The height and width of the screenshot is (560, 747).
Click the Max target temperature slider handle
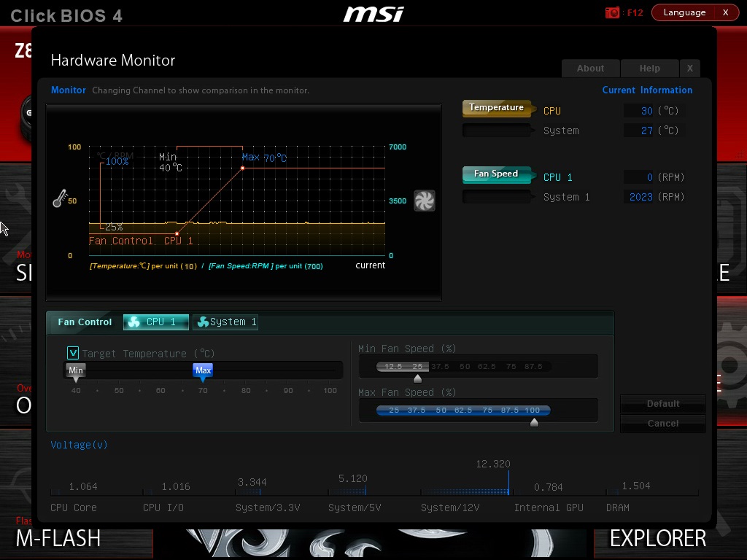tap(203, 372)
